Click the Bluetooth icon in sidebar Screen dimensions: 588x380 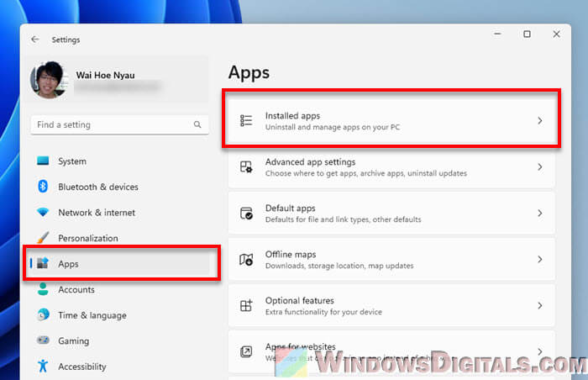click(43, 187)
